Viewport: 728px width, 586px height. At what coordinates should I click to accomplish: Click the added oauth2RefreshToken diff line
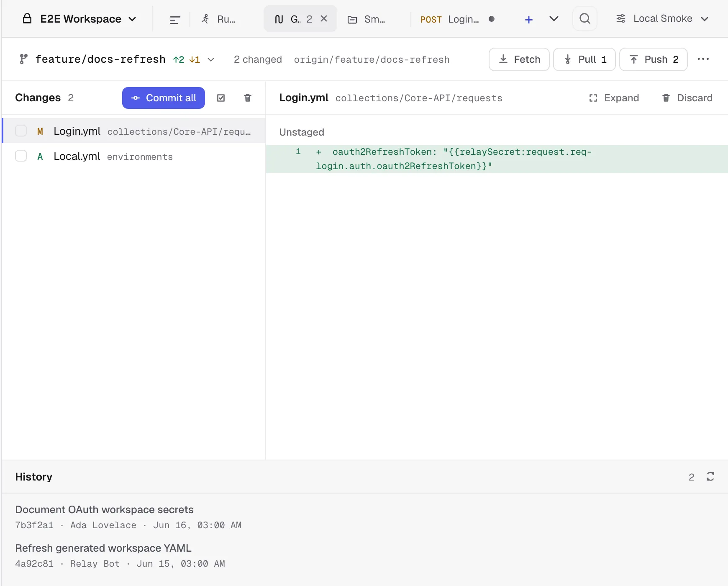(x=497, y=159)
